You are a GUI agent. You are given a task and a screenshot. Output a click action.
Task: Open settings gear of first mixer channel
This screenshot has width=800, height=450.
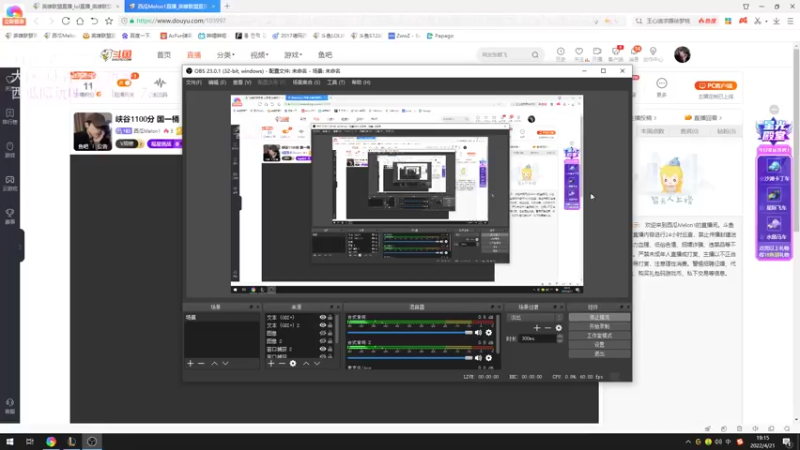(489, 333)
